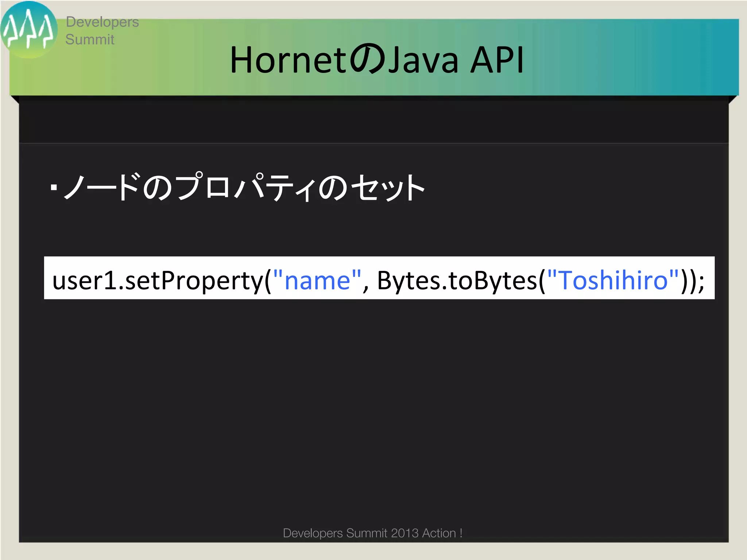Click the 'Developers Summit' logo text
The image size is (747, 560).
coord(102,31)
